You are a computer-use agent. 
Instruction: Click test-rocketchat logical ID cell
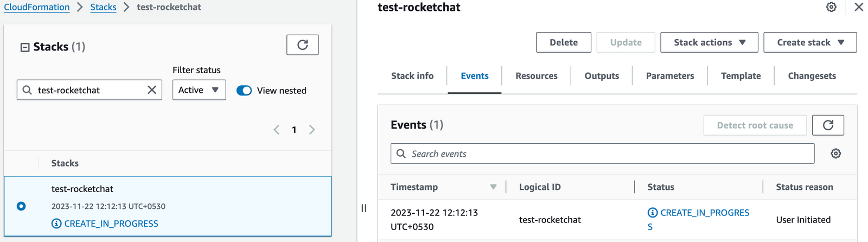pos(550,220)
